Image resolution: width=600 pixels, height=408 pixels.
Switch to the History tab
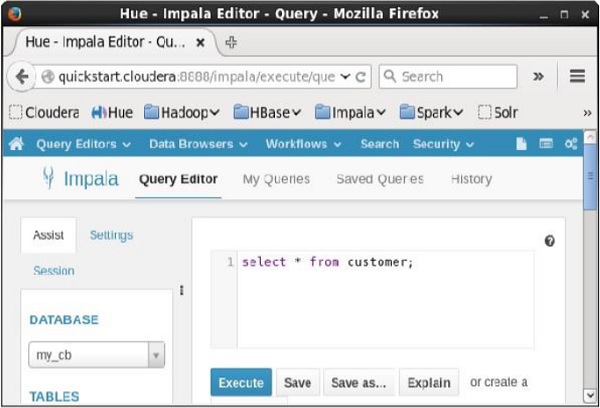click(471, 179)
